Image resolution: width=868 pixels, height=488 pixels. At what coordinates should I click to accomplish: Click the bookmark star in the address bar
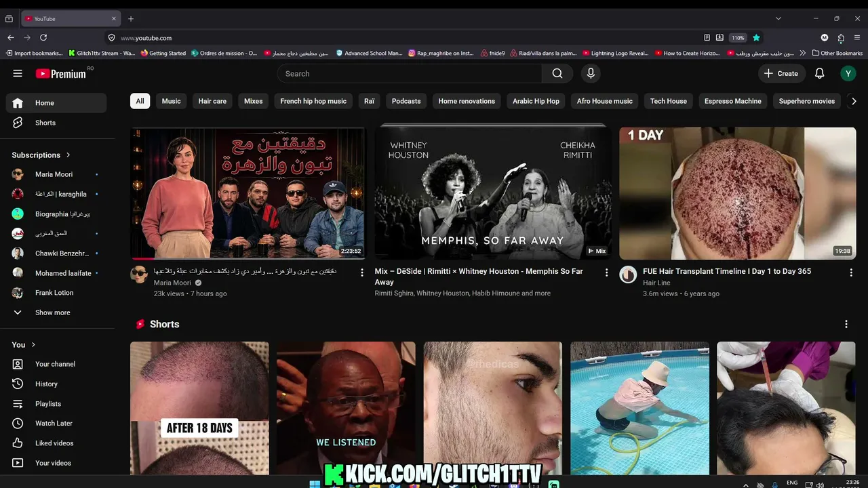[756, 38]
